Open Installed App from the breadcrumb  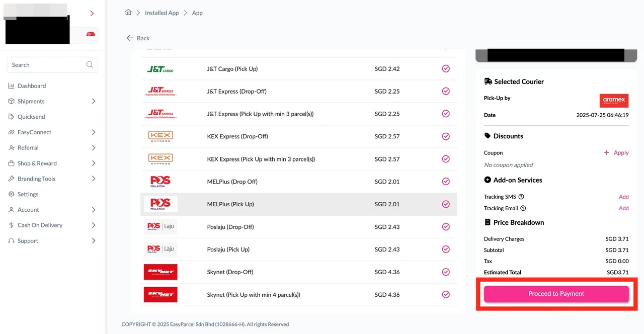[x=162, y=13]
